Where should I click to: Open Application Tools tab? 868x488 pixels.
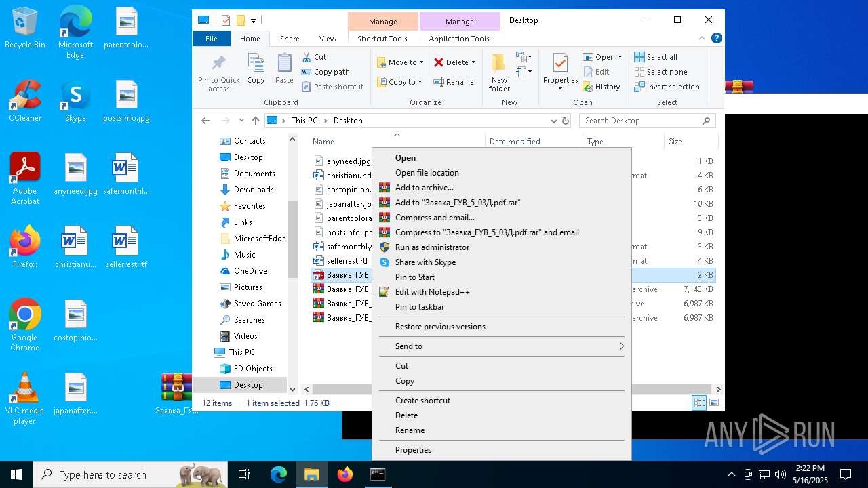[459, 39]
